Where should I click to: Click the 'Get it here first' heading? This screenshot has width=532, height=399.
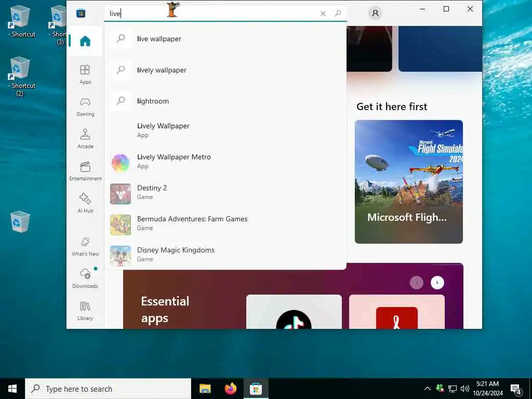tap(392, 107)
